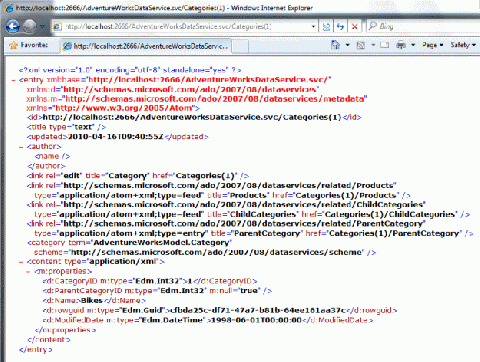Collapse the author XML node
480x362 pixels.
point(21,147)
